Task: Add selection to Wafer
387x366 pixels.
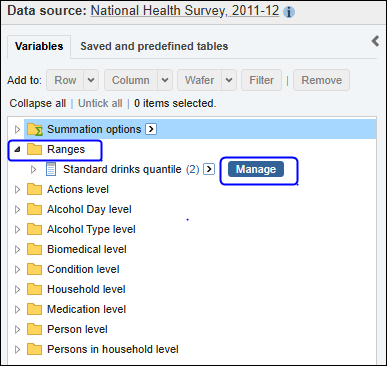Action: (199, 80)
